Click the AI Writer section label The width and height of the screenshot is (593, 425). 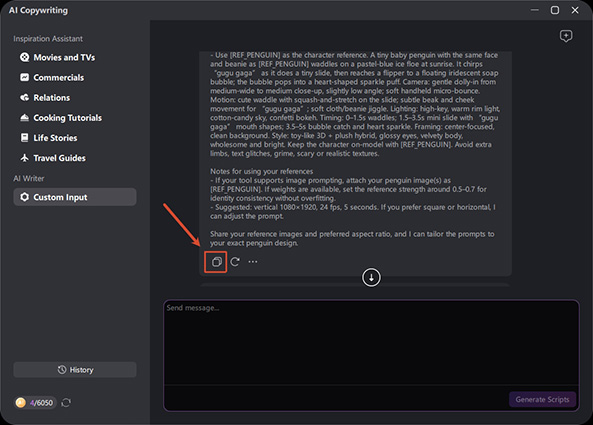[29, 178]
